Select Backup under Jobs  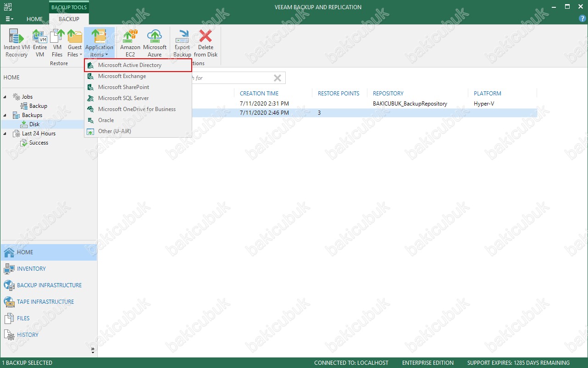[38, 106]
